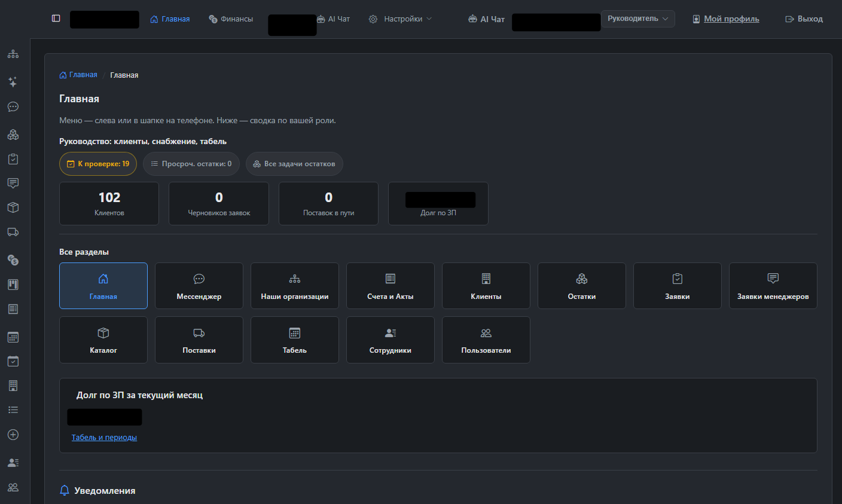842x504 pixels.
Task: Open the employees person-list icon in sidebar
Action: pos(13,463)
